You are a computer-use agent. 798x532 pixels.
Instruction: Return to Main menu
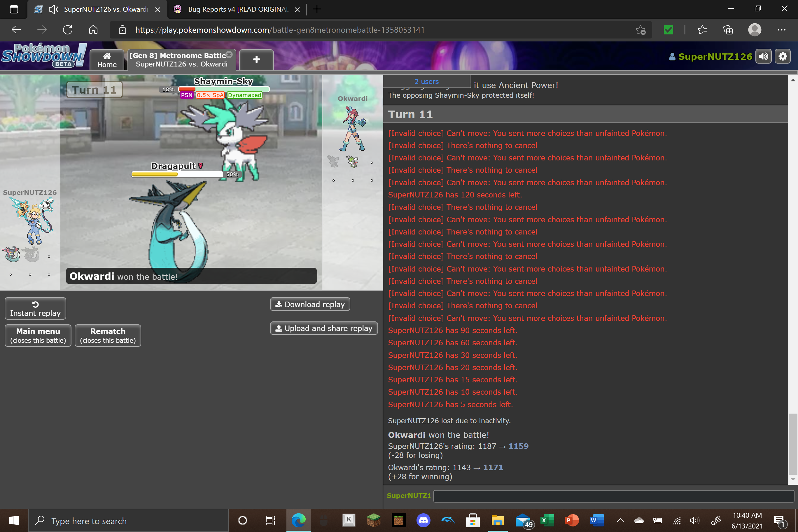point(38,335)
